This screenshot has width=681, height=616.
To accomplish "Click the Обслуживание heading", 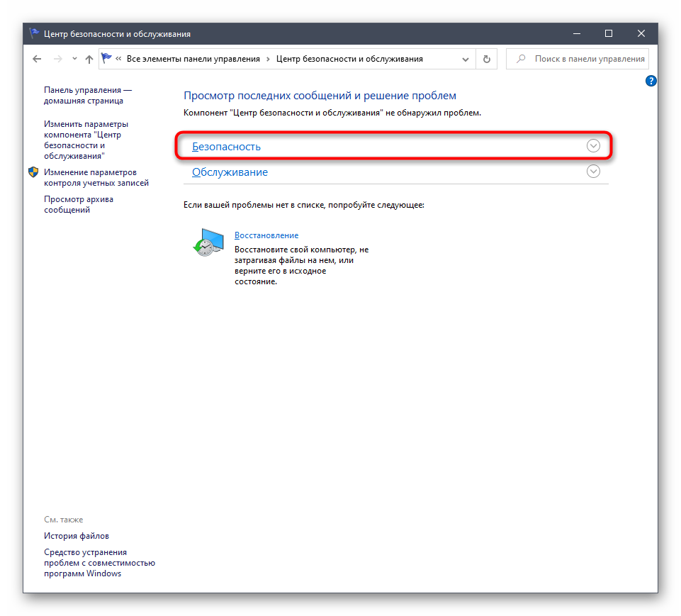I will pos(230,172).
